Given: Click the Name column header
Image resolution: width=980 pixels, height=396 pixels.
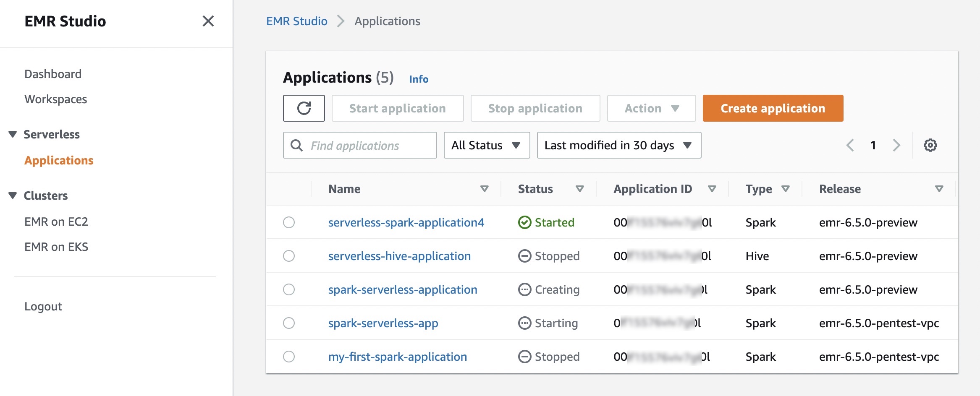Looking at the screenshot, I should [344, 189].
